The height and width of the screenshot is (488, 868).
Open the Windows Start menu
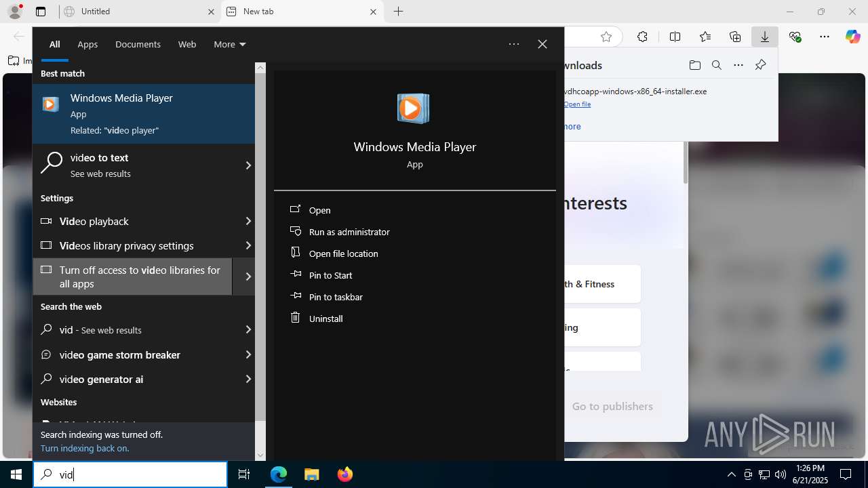(16, 474)
